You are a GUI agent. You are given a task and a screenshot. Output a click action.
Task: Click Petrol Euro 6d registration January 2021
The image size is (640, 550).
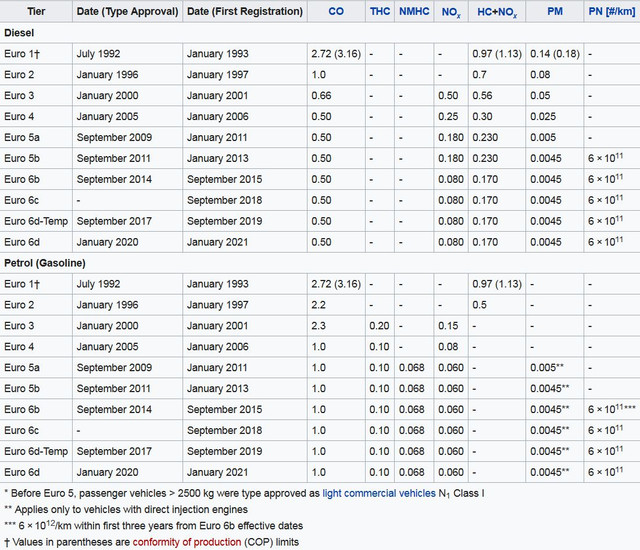pos(217,472)
